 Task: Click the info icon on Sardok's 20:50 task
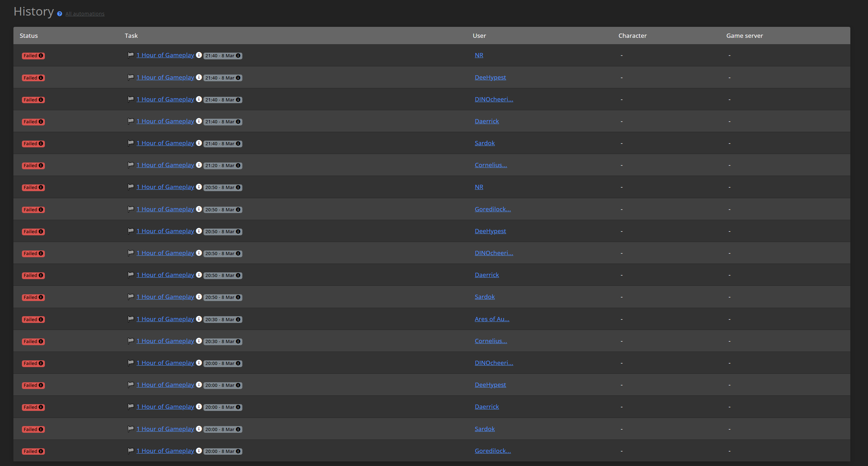(200, 297)
